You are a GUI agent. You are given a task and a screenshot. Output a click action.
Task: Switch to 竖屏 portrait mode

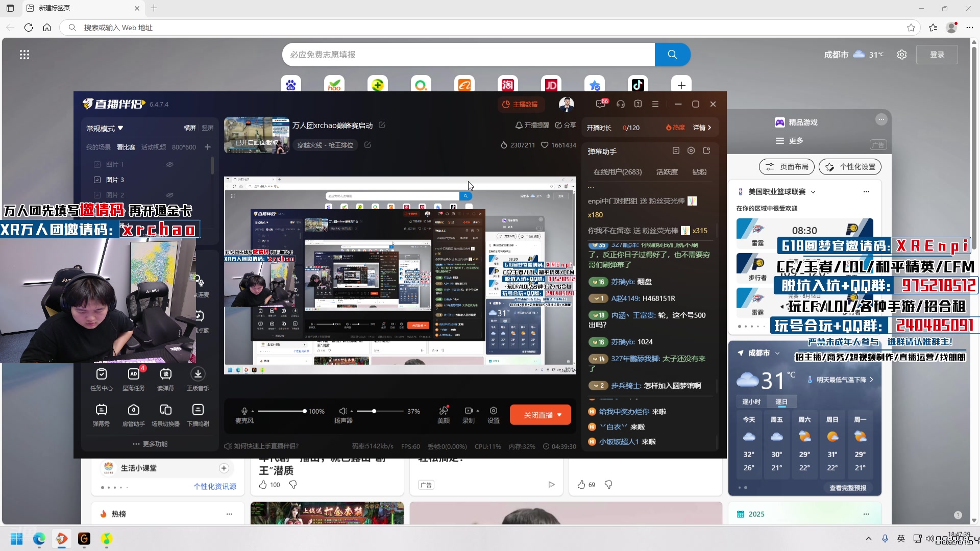coord(208,128)
